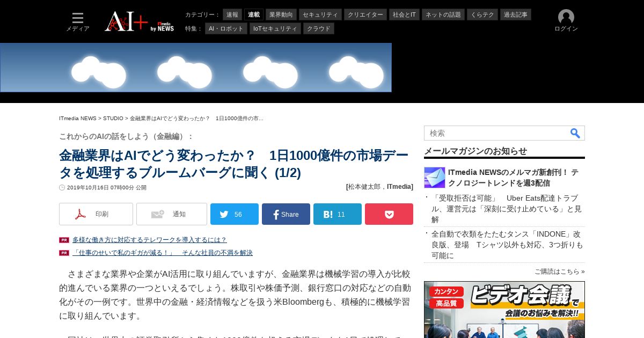The width and height of the screenshot is (644, 338).
Task: Click the ITmedia author credit link
Action: tap(399, 187)
